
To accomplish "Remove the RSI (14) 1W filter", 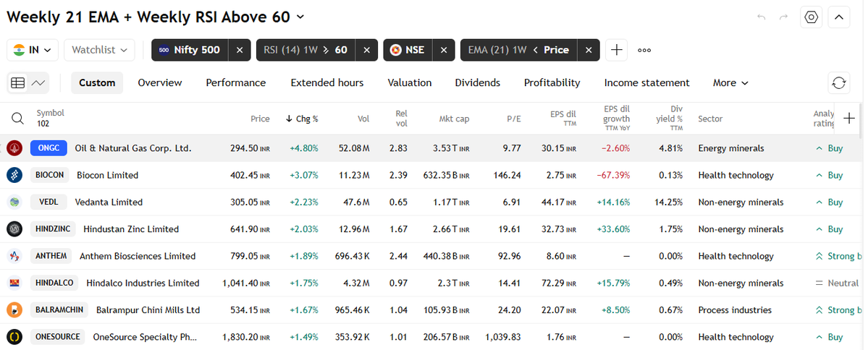I will (366, 50).
